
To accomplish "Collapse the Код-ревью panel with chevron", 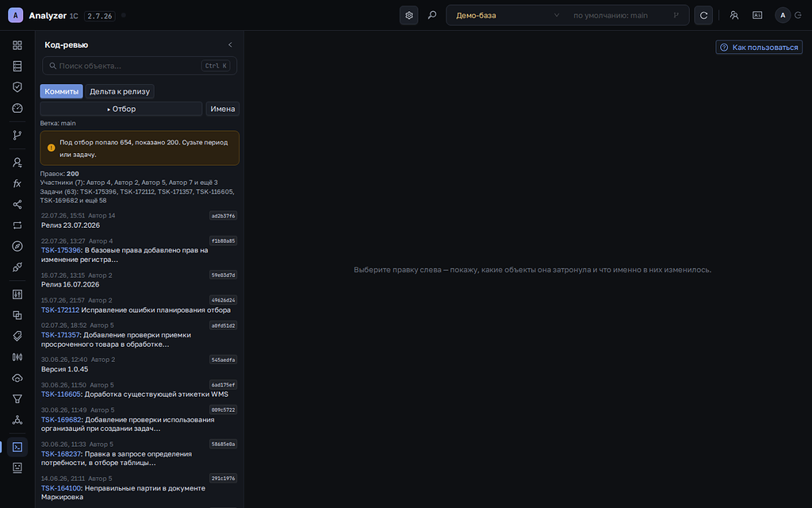I will point(230,44).
